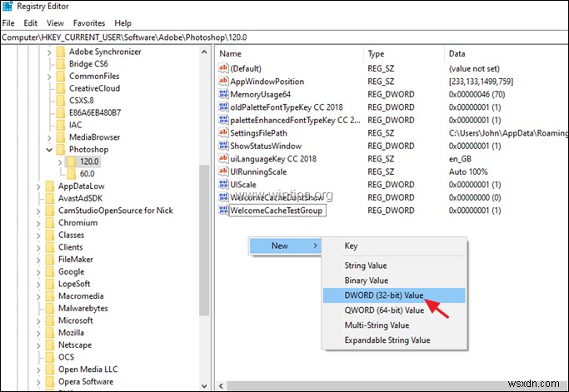Select the 120.0 key in tree
This screenshot has height=392, width=569.
(x=89, y=161)
